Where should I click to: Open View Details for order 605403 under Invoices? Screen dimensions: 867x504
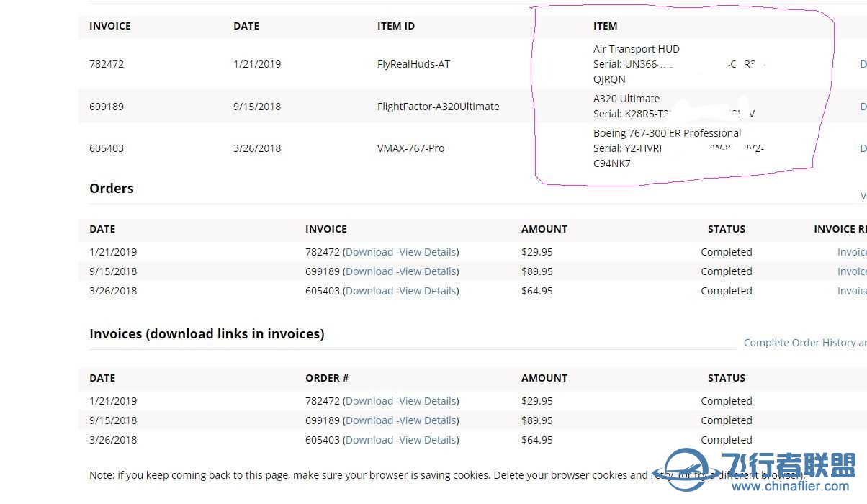tap(428, 440)
